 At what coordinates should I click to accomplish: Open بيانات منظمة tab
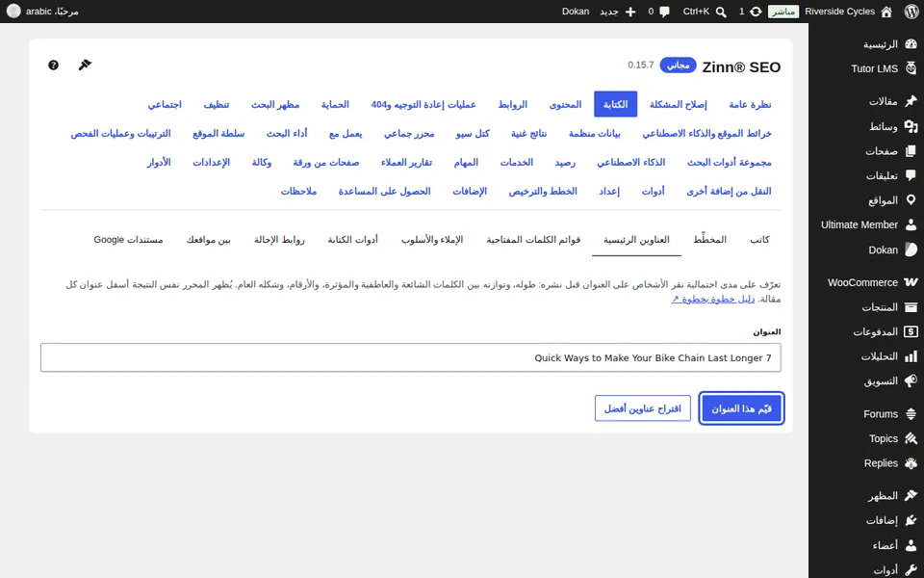[x=594, y=133]
